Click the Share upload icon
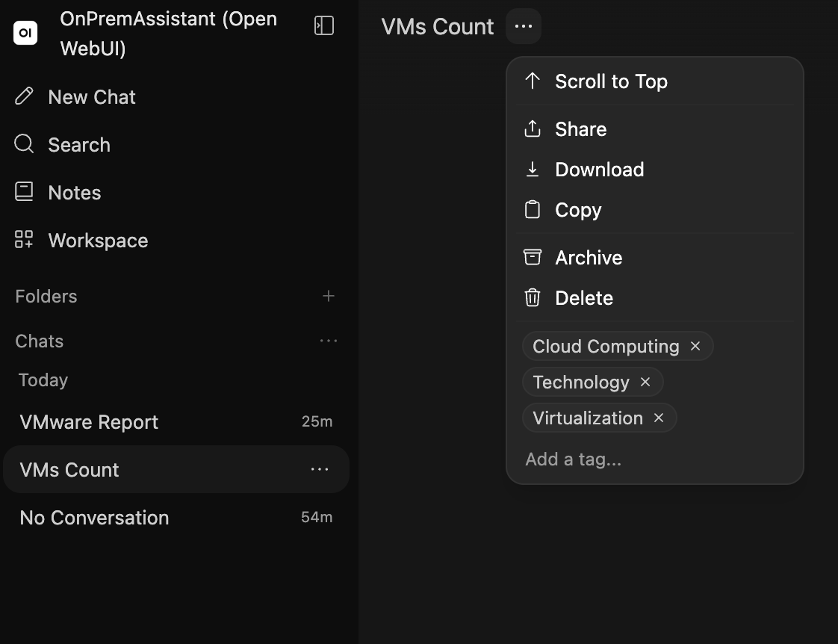The width and height of the screenshot is (838, 644). click(x=533, y=129)
